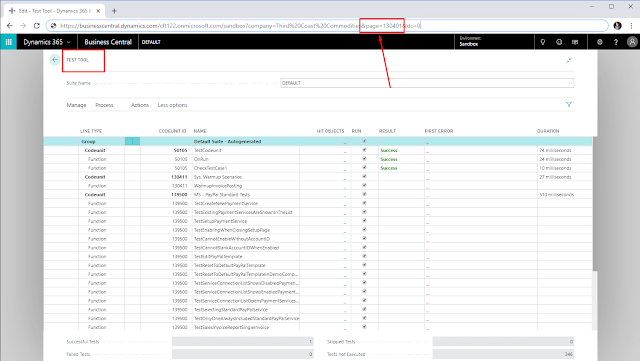
Task: Toggle Run checkbox for Default Suite group
Action: [364, 141]
